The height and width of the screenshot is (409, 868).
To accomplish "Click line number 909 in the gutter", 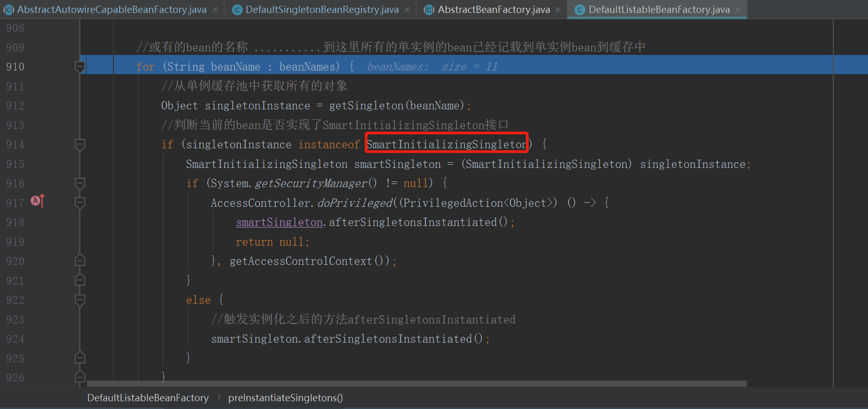I will click(x=15, y=47).
